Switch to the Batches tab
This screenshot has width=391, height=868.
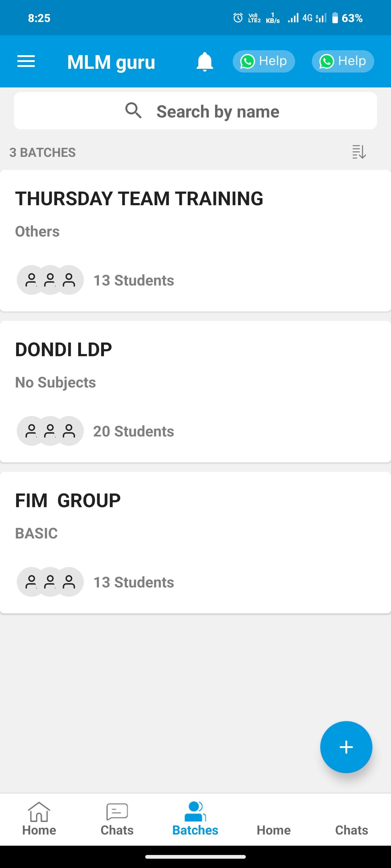click(195, 819)
